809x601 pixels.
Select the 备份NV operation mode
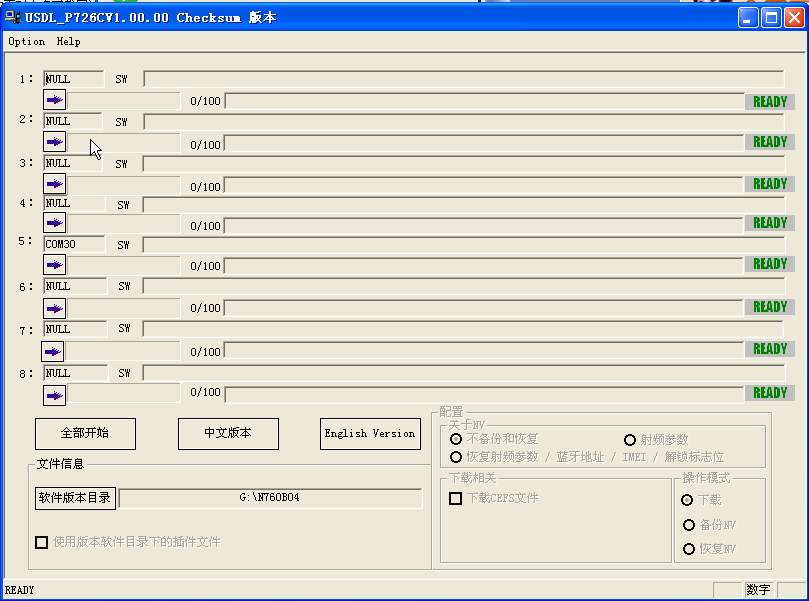coord(689,525)
